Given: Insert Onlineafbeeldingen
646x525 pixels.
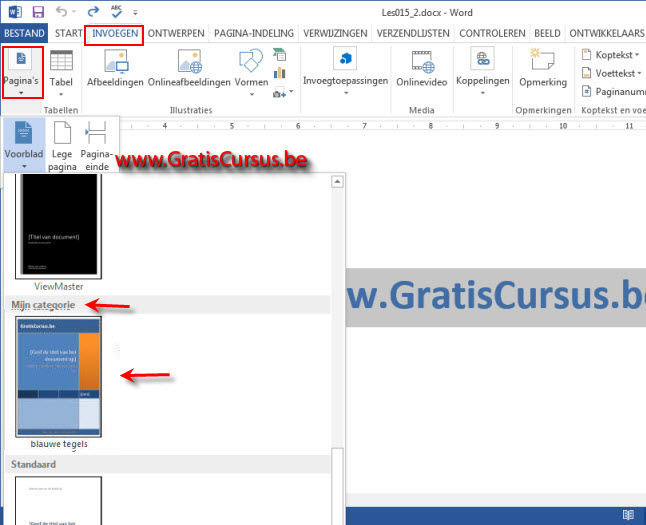Looking at the screenshot, I should [189, 68].
